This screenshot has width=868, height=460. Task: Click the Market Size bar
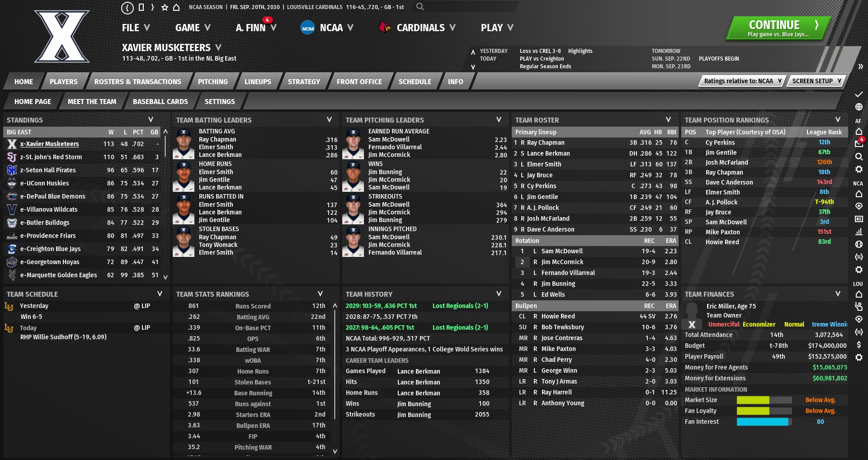(764, 400)
